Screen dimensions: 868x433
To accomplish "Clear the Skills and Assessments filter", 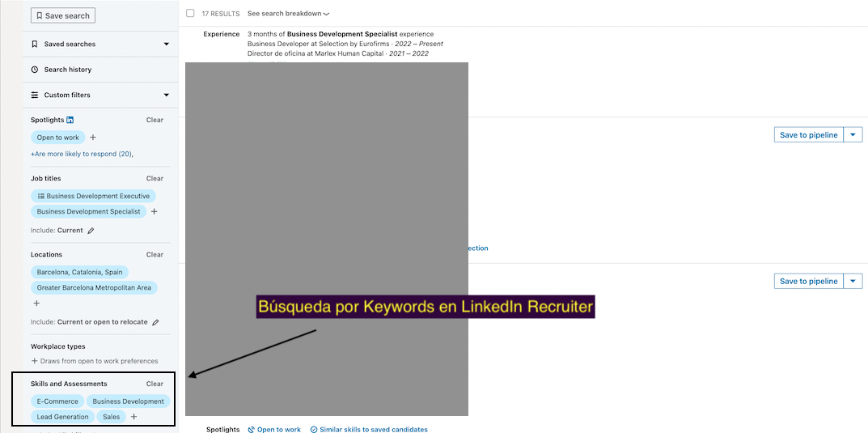I will (155, 384).
